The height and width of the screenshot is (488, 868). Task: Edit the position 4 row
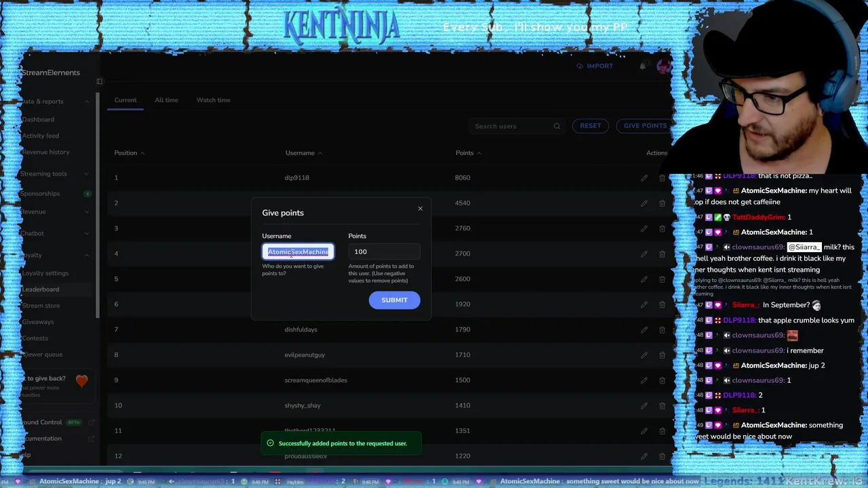pos(644,254)
